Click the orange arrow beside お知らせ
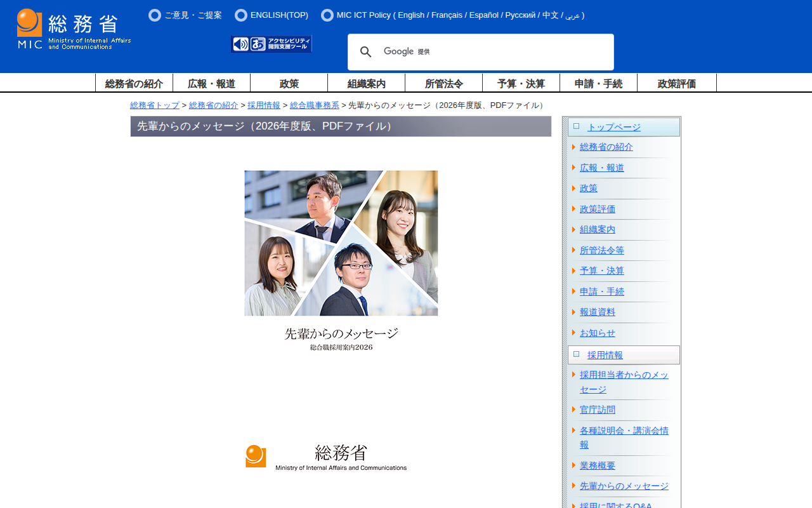Viewport: 812px width, 508px height. pyautogui.click(x=573, y=333)
